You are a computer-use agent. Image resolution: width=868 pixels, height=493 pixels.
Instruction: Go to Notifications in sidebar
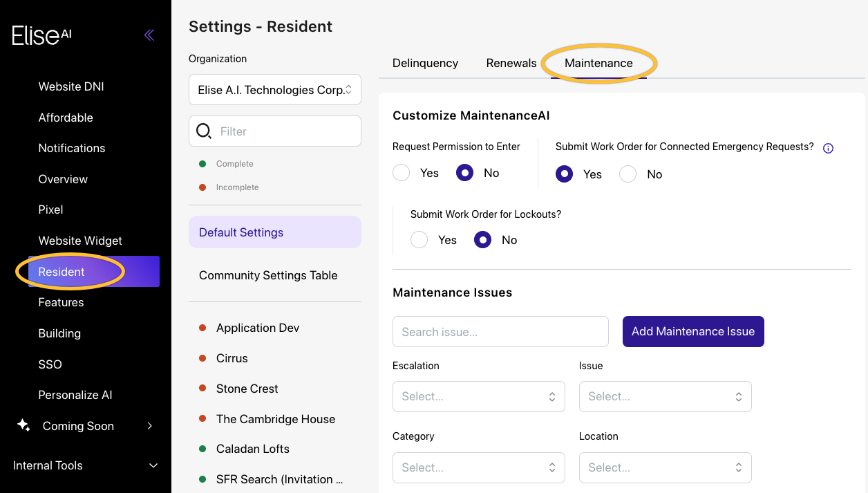[72, 148]
